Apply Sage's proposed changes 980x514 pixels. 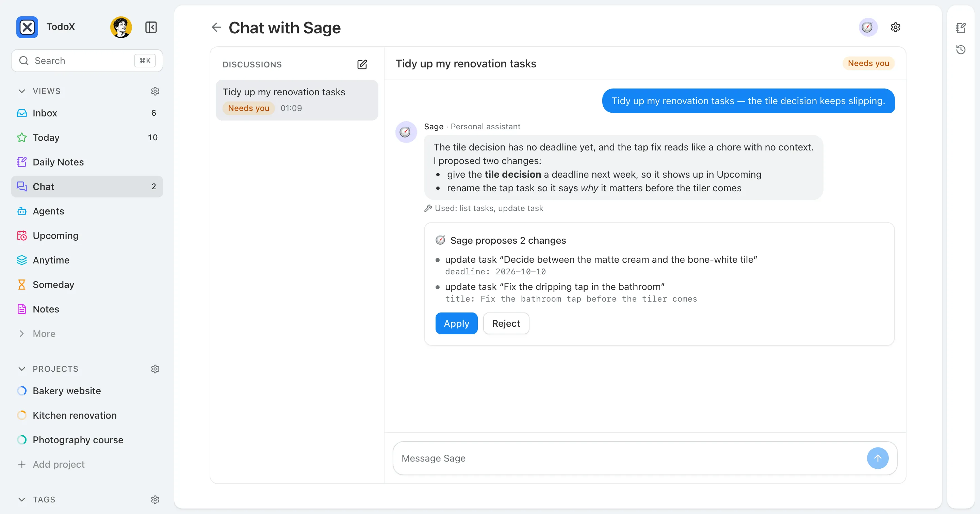[456, 323]
